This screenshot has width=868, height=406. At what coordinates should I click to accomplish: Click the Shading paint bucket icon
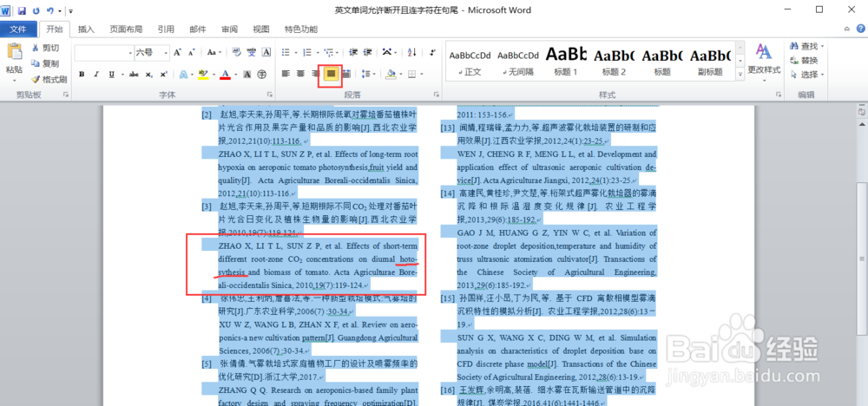tap(391, 74)
